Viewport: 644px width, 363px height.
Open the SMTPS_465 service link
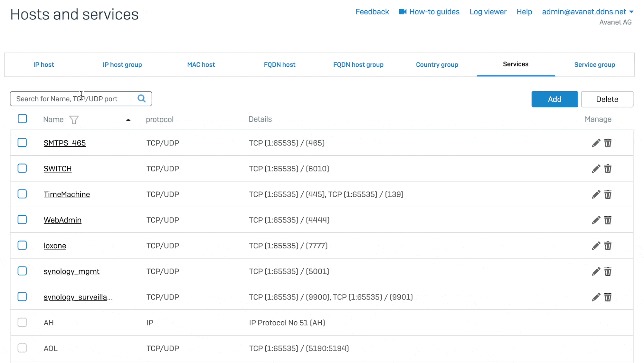click(65, 143)
